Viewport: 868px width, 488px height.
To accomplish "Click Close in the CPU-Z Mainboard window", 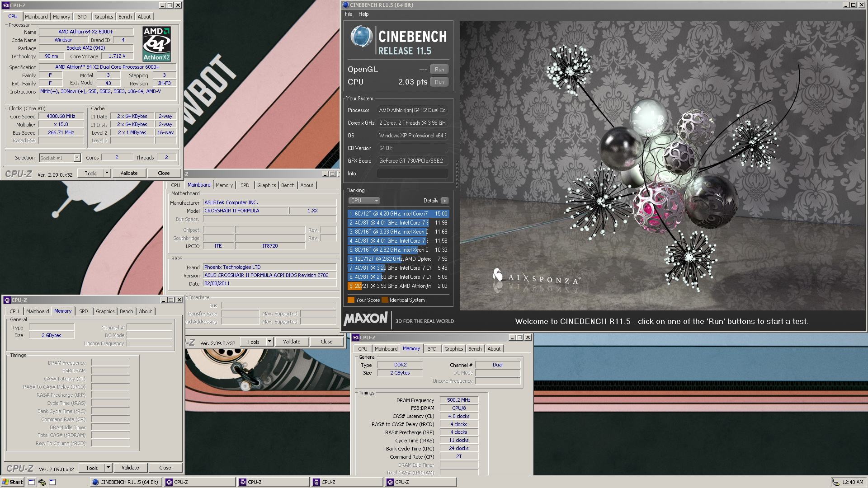I will click(x=326, y=342).
